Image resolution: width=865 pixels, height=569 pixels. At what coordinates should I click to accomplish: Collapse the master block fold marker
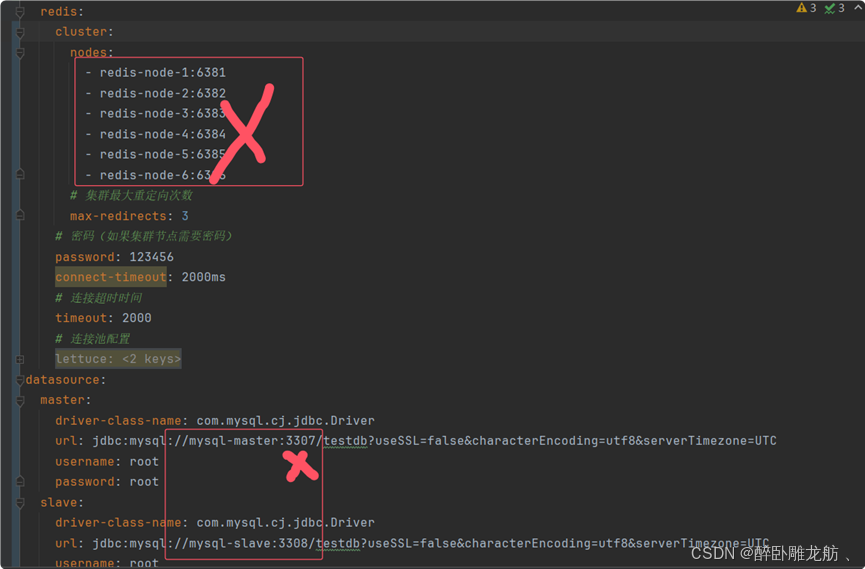(20, 401)
